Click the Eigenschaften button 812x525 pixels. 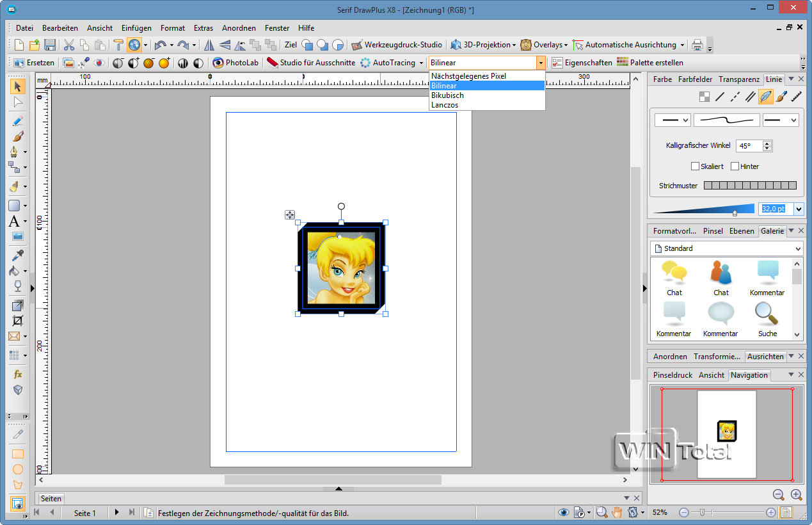pos(582,63)
